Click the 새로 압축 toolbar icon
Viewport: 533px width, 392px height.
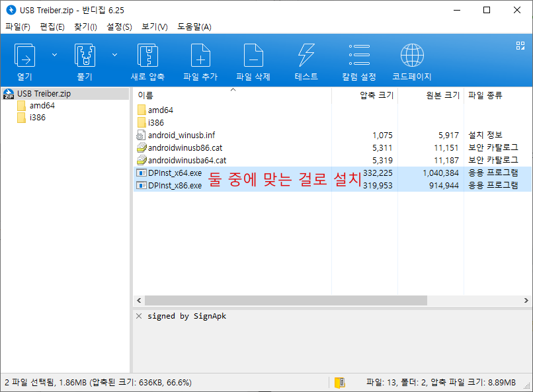(147, 55)
